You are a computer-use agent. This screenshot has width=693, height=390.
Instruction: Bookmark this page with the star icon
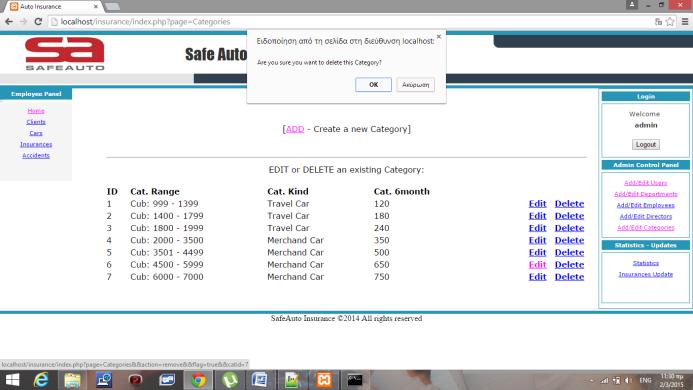tap(670, 22)
